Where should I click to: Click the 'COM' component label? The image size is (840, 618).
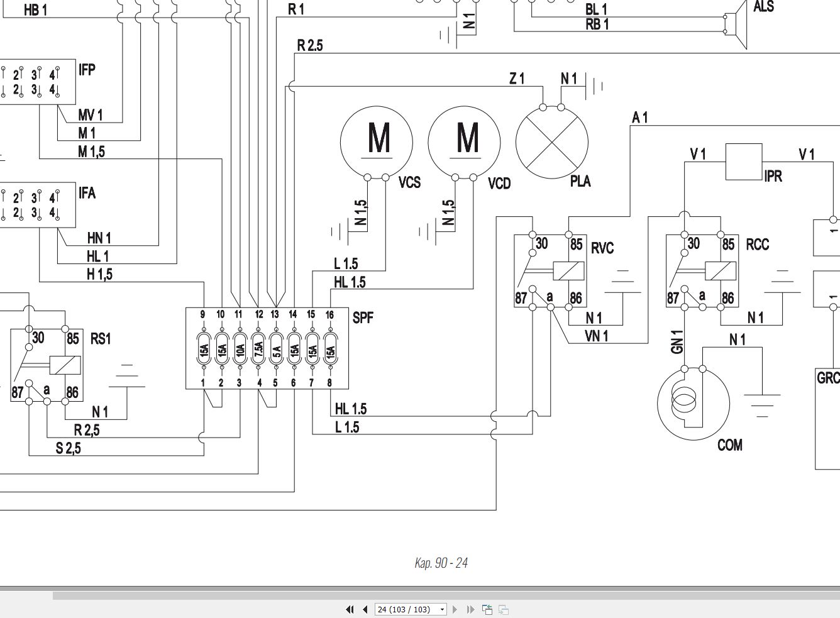click(x=730, y=445)
